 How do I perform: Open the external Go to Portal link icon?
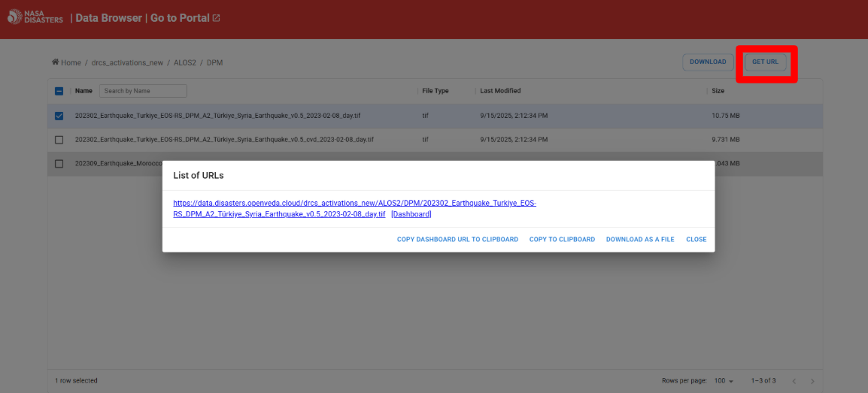click(217, 18)
